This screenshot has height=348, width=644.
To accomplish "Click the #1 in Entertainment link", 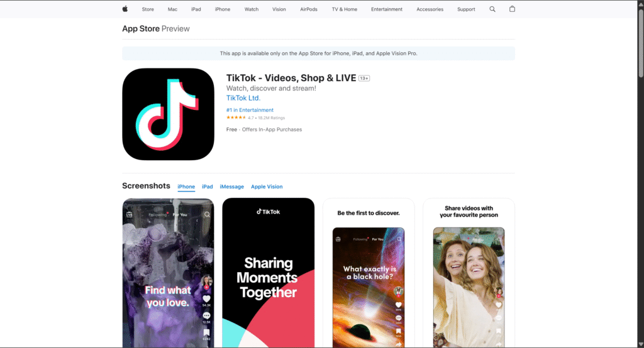I will (250, 110).
